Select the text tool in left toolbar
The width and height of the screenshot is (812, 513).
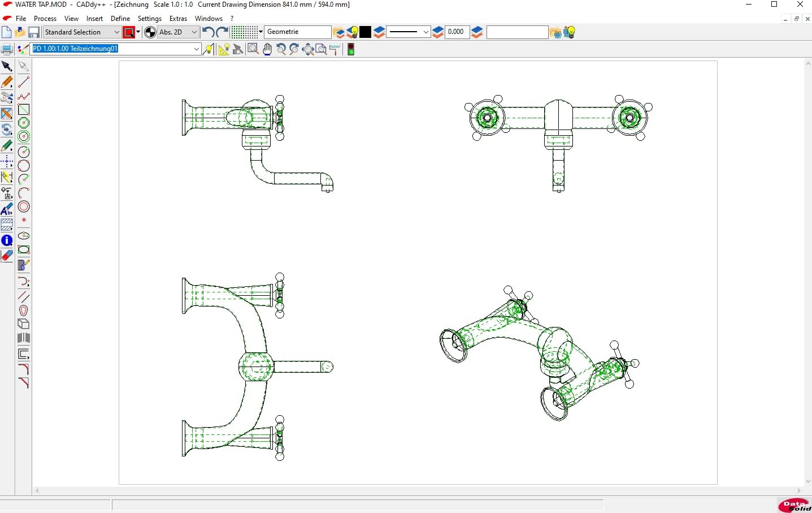[7, 210]
